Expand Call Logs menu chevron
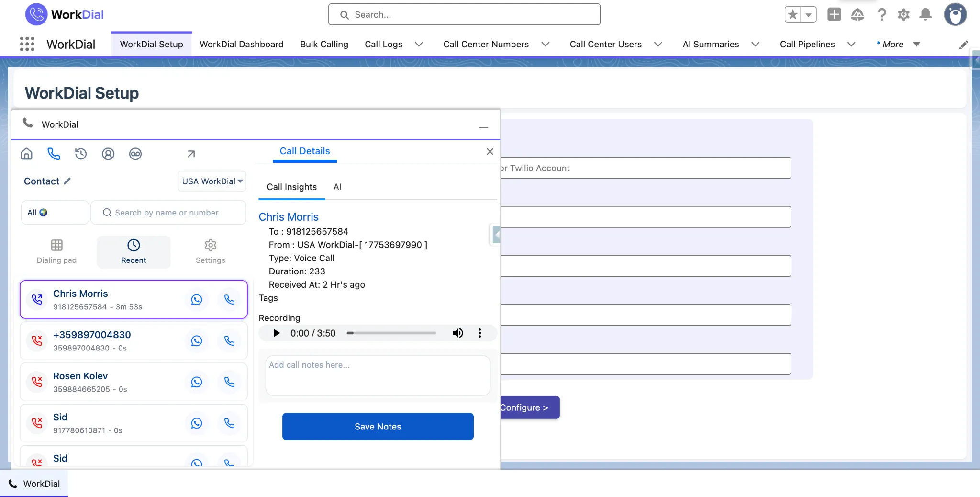 click(x=419, y=45)
